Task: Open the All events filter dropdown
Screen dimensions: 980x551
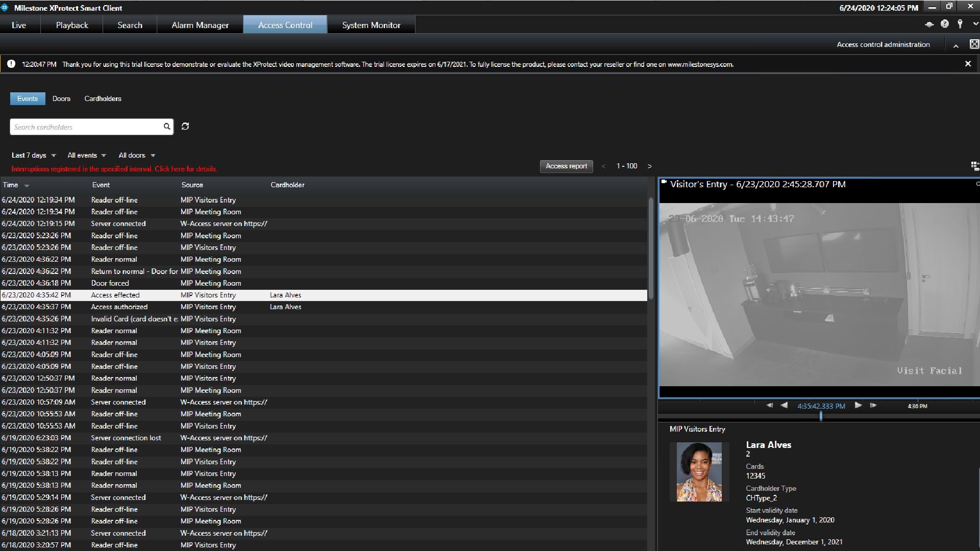Action: (x=87, y=155)
